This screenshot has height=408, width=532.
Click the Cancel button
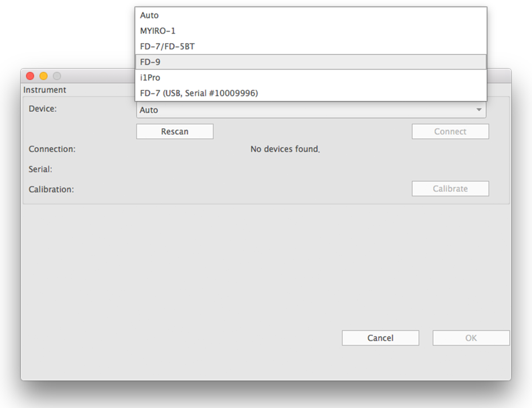380,338
